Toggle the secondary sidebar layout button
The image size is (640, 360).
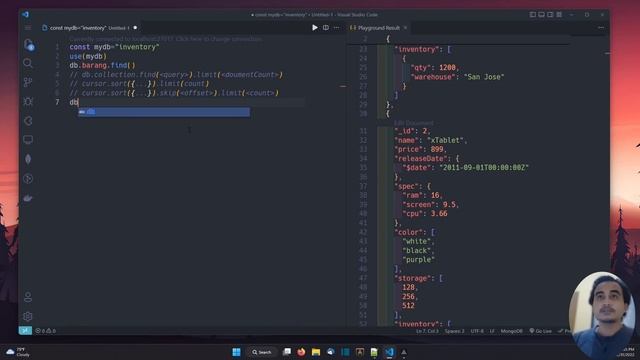(550, 15)
